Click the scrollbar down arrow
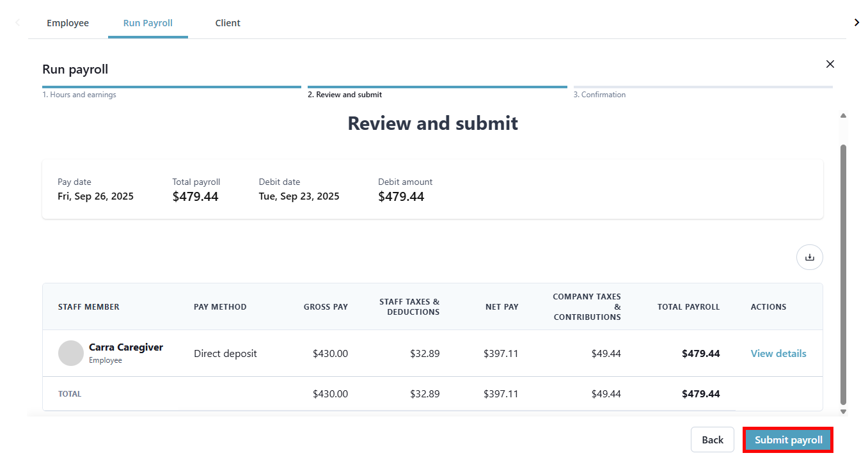 pyautogui.click(x=843, y=411)
